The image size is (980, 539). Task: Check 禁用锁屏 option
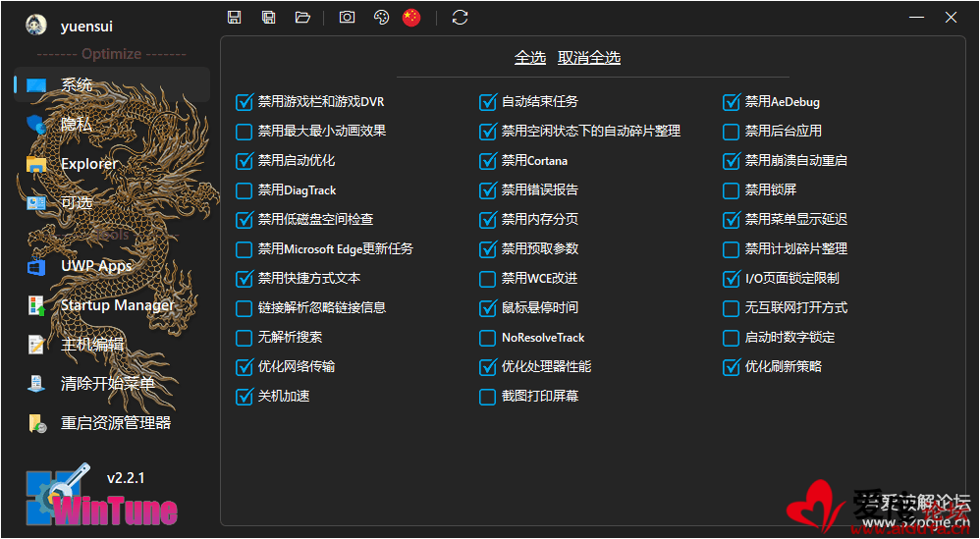[x=732, y=189]
